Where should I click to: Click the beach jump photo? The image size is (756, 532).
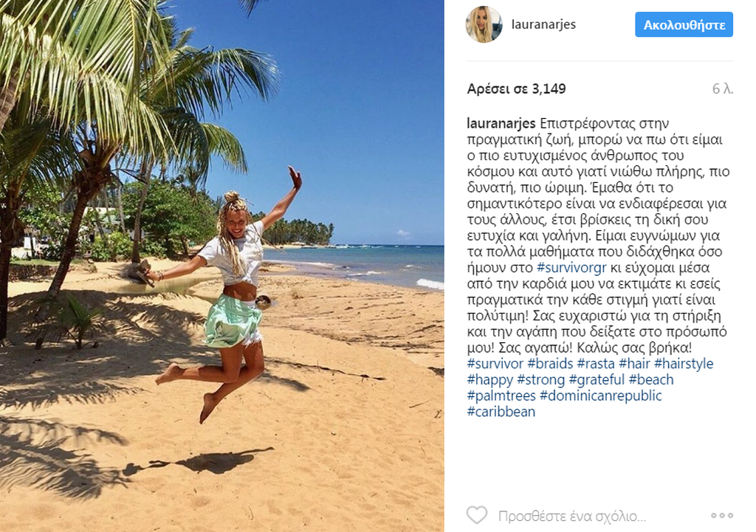[221, 266]
